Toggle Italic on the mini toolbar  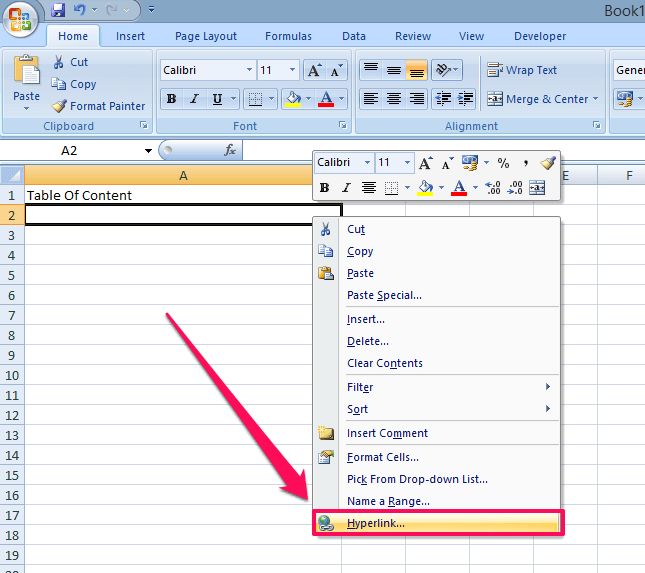(x=346, y=188)
